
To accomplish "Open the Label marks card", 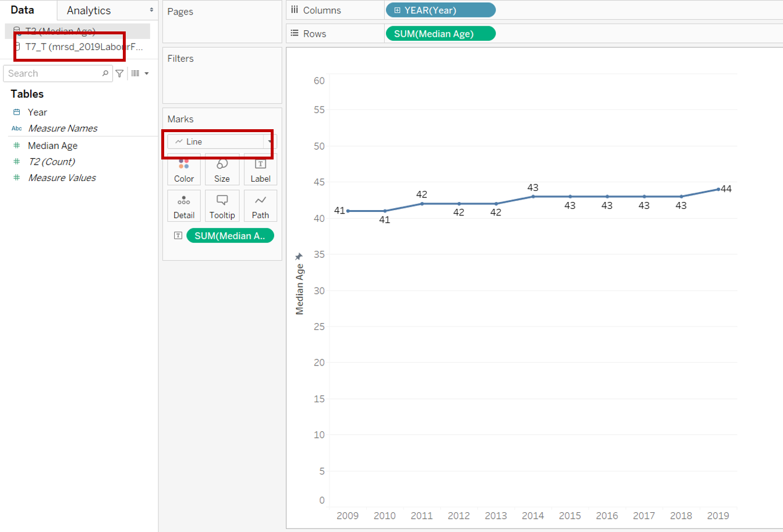I will pyautogui.click(x=260, y=170).
